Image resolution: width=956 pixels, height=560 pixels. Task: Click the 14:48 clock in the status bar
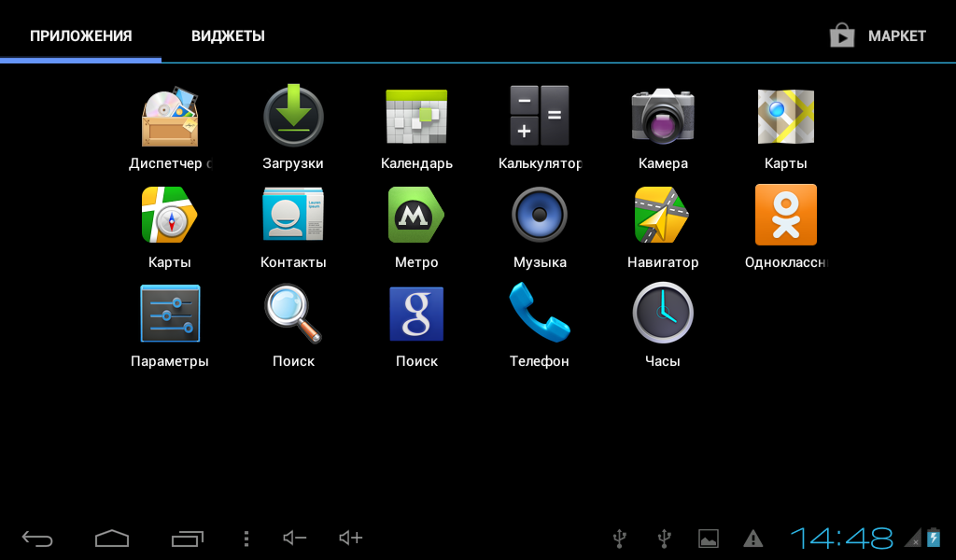(842, 538)
